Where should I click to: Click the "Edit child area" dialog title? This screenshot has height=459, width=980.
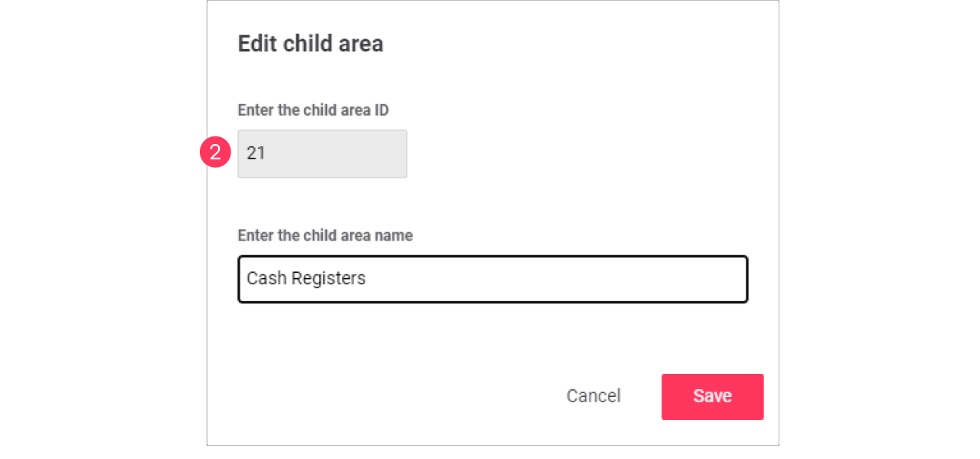pos(310,44)
